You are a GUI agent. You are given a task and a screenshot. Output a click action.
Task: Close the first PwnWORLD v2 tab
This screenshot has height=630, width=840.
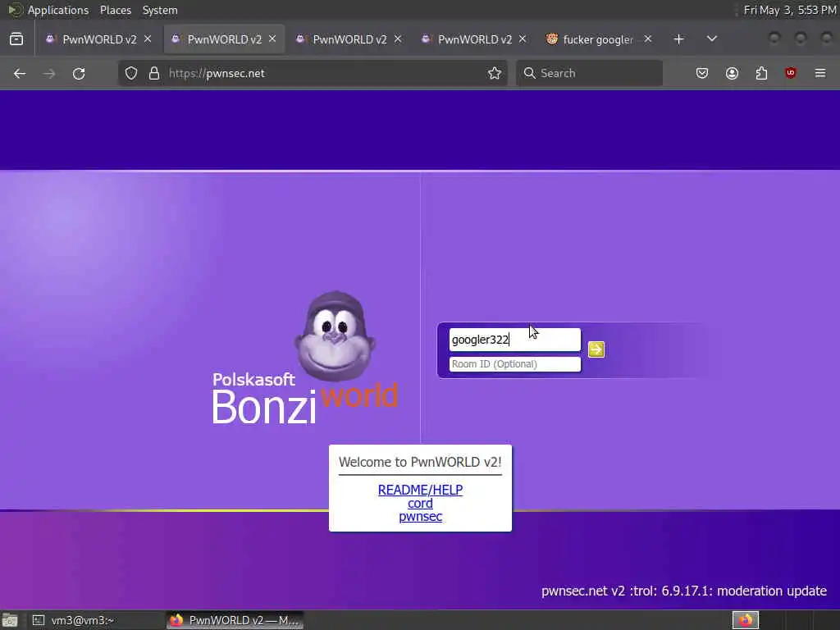tap(148, 39)
